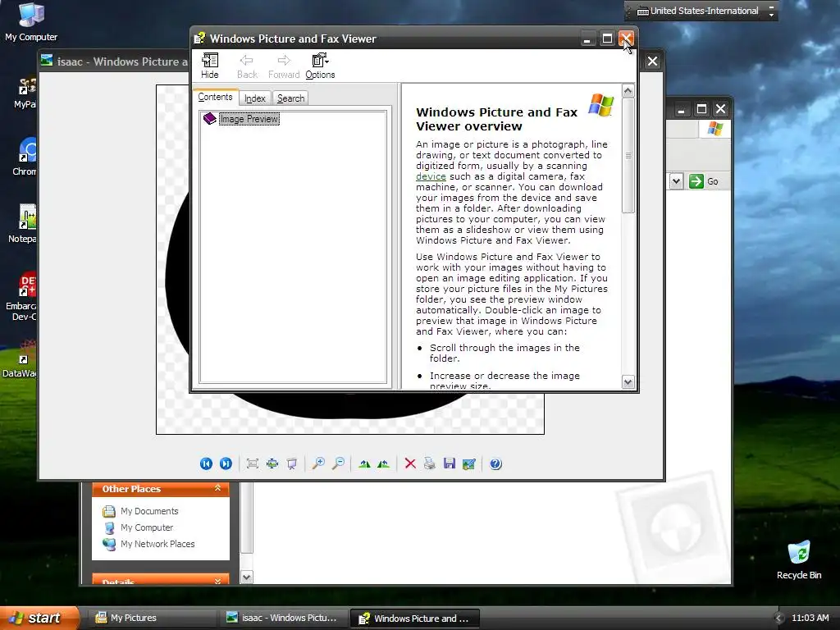
Task: Show the next image in the viewer
Action: 226,464
